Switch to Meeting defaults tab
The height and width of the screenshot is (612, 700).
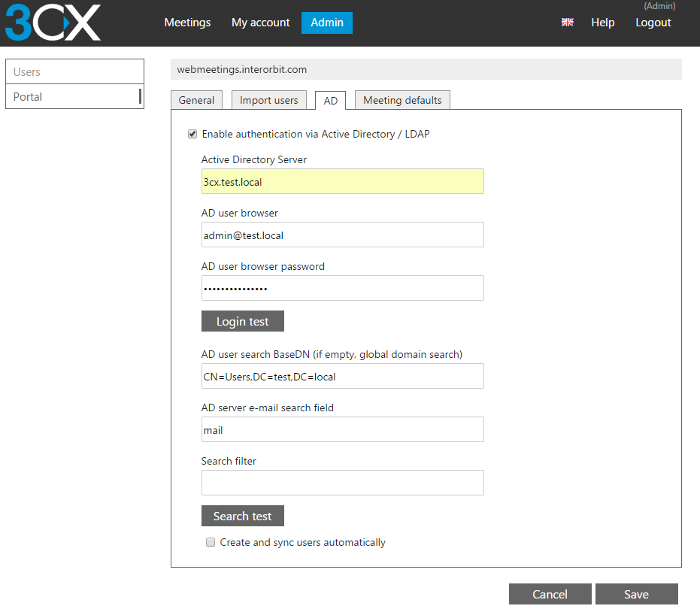(402, 100)
